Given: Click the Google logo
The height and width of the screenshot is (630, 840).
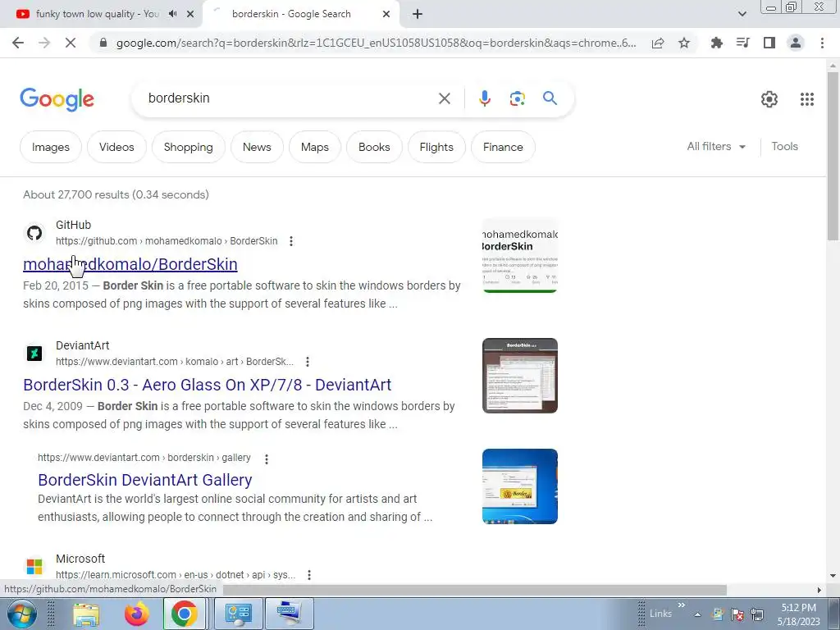Looking at the screenshot, I should (57, 99).
